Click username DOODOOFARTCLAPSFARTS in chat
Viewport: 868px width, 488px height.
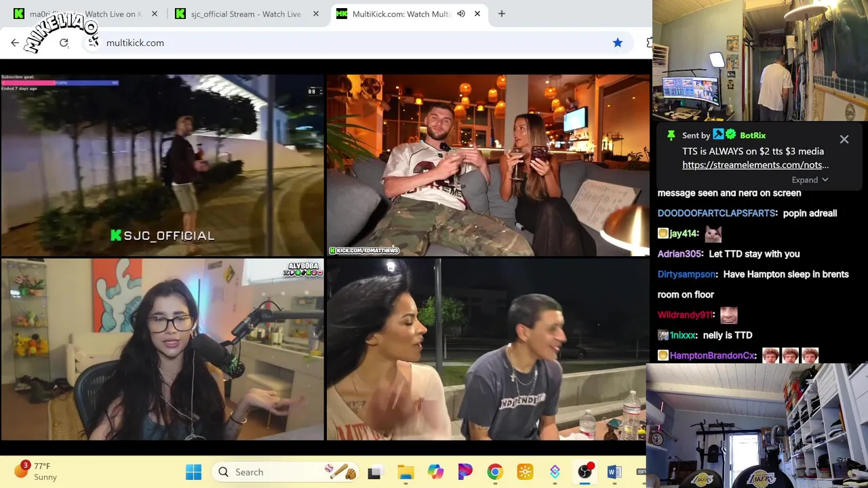[x=717, y=213]
